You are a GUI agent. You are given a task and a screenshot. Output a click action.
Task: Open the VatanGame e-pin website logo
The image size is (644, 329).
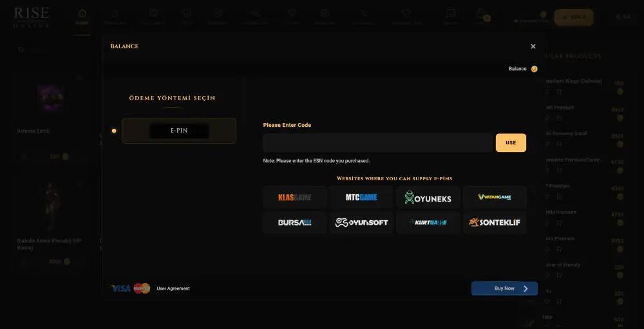(495, 198)
